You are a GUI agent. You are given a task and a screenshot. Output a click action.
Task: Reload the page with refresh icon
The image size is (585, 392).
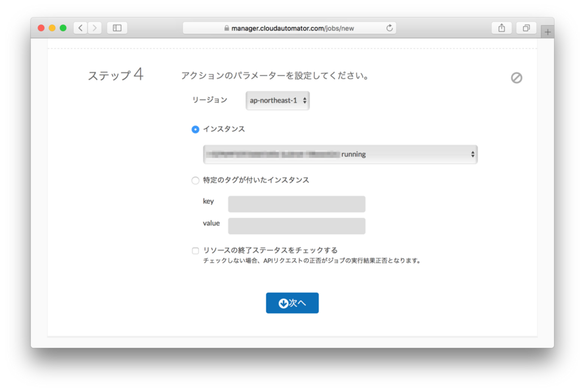389,28
